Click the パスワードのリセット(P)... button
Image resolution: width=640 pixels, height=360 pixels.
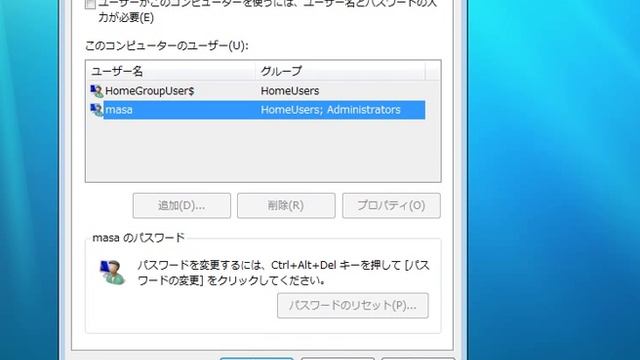pyautogui.click(x=353, y=305)
